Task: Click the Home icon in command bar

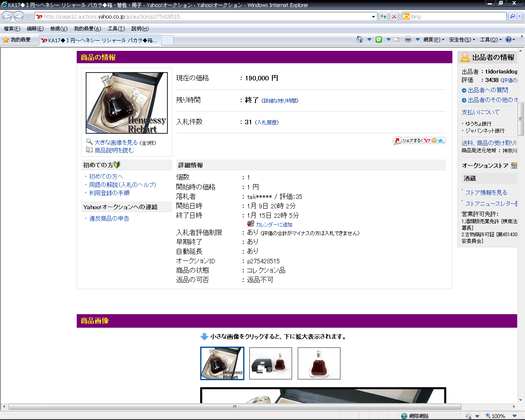Action: pos(360,39)
